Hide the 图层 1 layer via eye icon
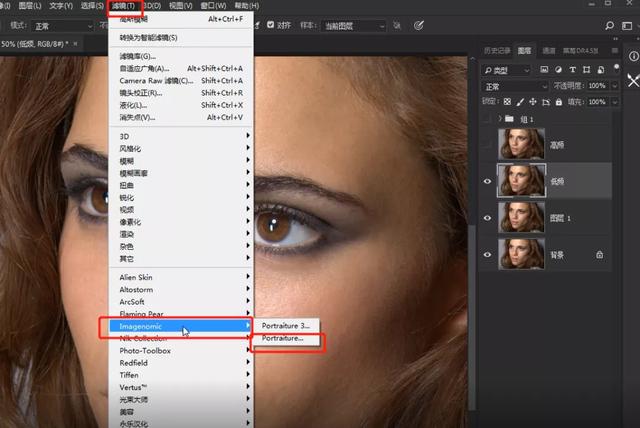The image size is (640, 428). click(487, 218)
